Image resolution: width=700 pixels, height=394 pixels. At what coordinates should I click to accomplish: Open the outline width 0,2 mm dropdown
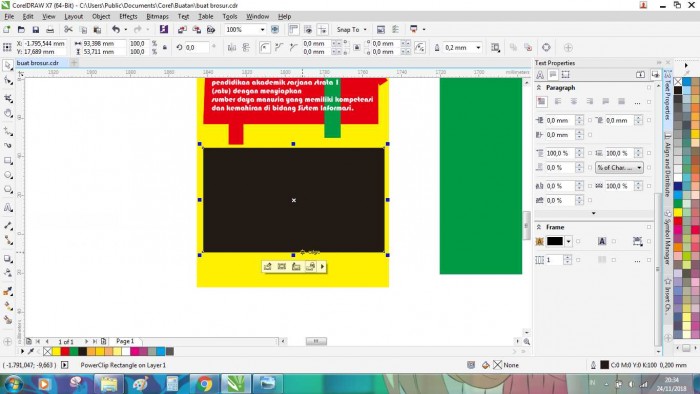click(x=478, y=47)
